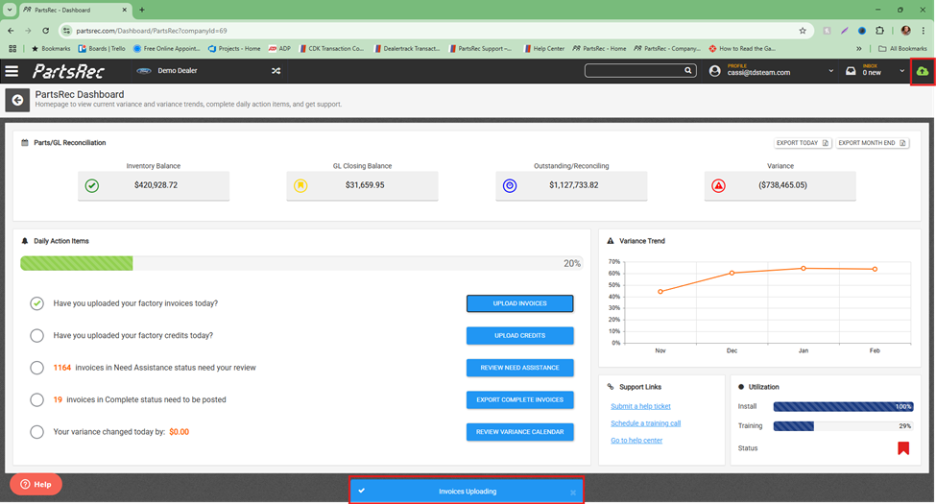Click the Upload Credits button
The height and width of the screenshot is (504, 936).
coord(520,336)
